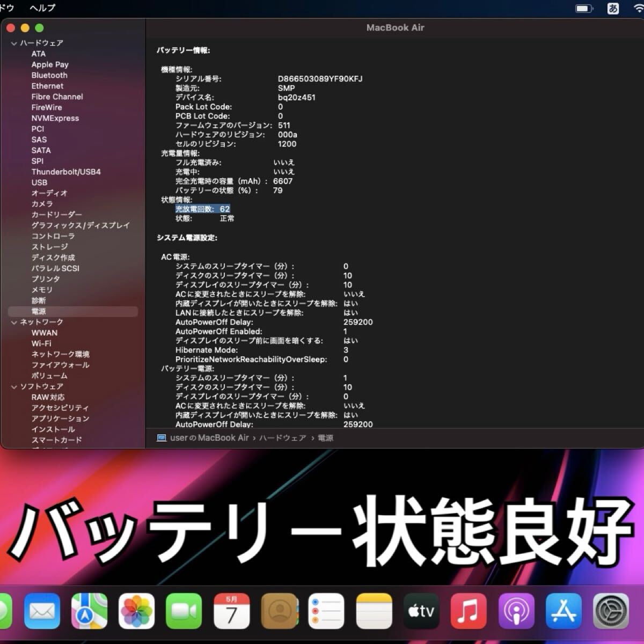
Task: Select Ethernet in hardware list
Action: (x=47, y=86)
